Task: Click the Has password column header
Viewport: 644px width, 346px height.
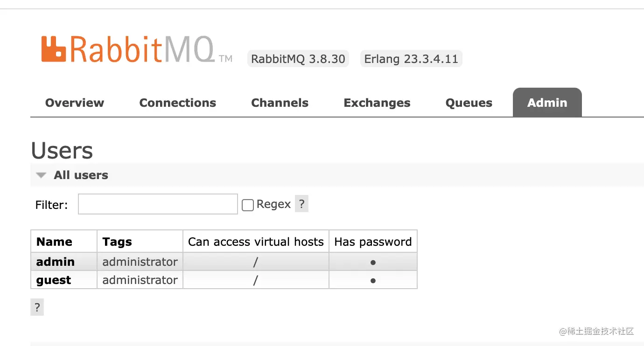Action: [x=373, y=242]
